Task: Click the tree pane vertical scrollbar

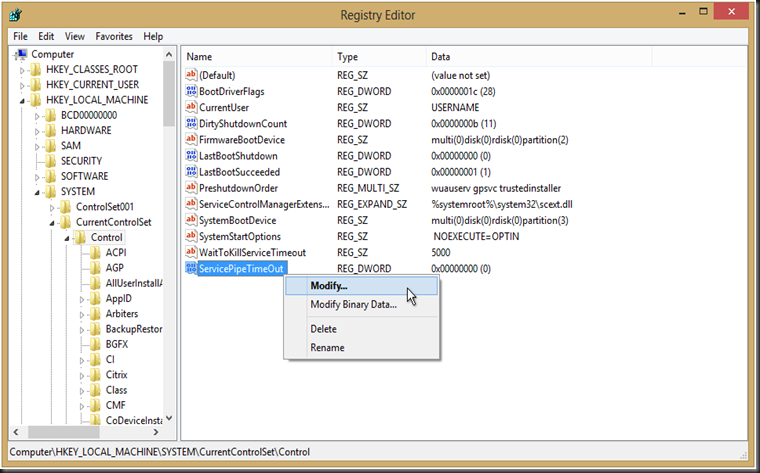Action: coord(169,250)
